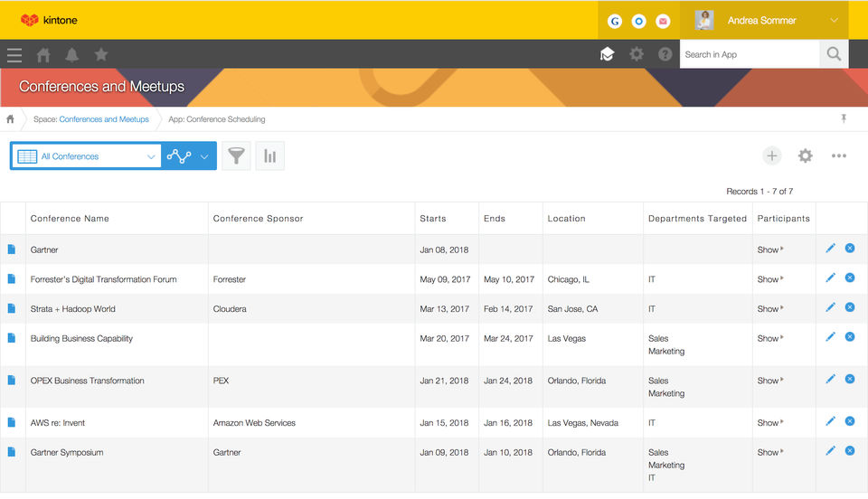Open the Gartner record details icon
Viewport: 868px width, 499px height.
(x=11, y=249)
